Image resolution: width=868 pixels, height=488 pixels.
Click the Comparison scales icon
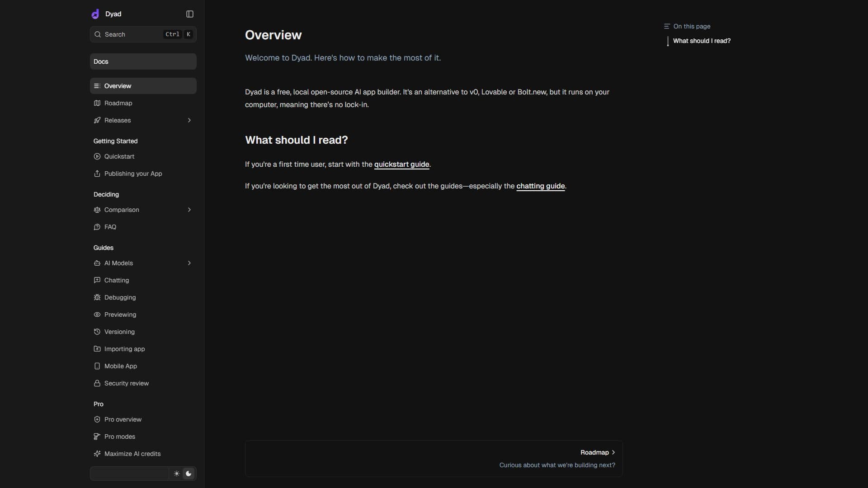tap(97, 210)
